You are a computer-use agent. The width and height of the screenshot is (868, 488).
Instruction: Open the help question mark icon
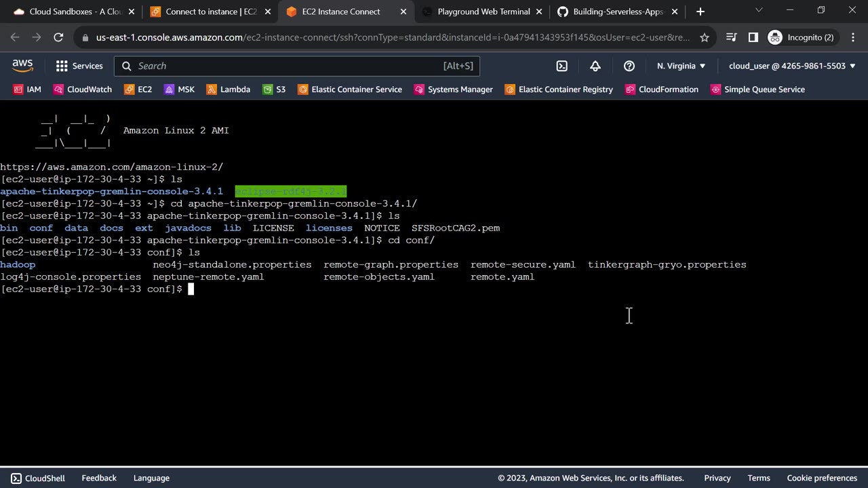[x=629, y=66]
